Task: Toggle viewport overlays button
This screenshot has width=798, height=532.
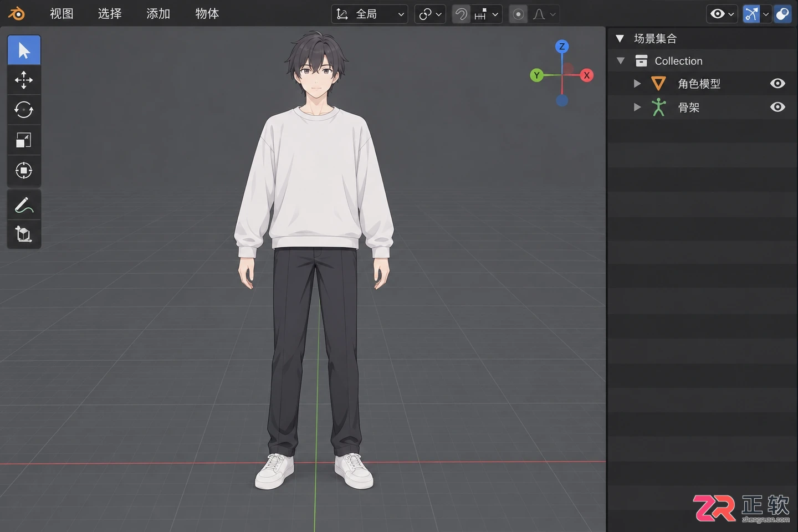Action: click(782, 14)
